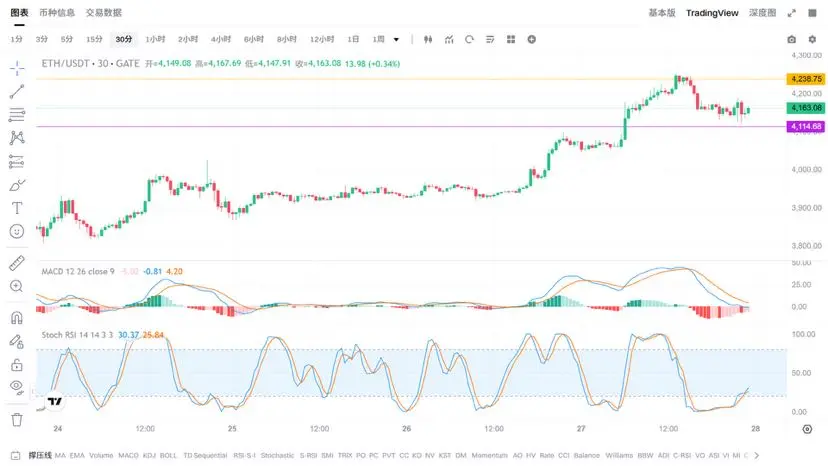Toggle magnet mode in the sidebar
The width and height of the screenshot is (828, 466).
(x=17, y=318)
